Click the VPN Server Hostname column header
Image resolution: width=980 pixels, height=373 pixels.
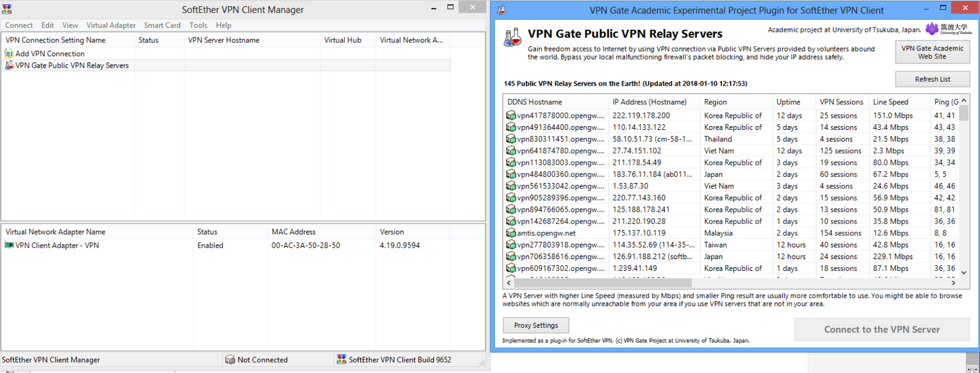point(252,40)
